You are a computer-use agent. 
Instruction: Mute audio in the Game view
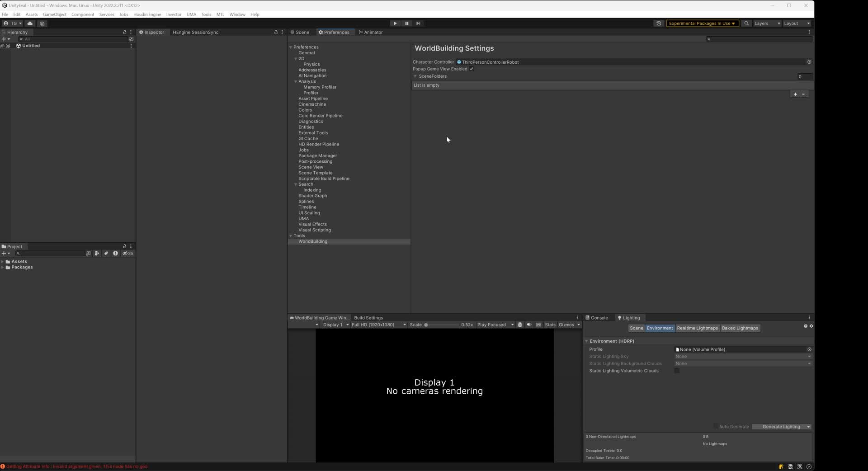point(529,325)
